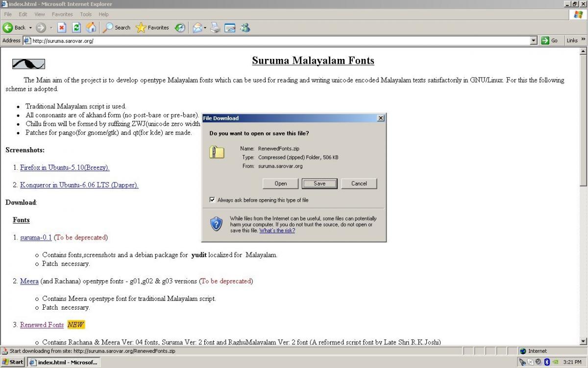The width and height of the screenshot is (588, 368).
Task: Click the vertical scrollbar up arrow
Action: [x=583, y=51]
